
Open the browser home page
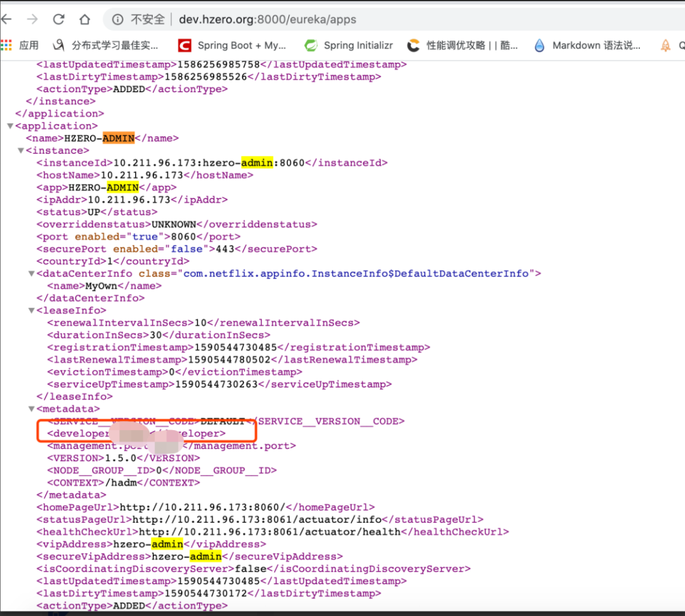point(84,19)
